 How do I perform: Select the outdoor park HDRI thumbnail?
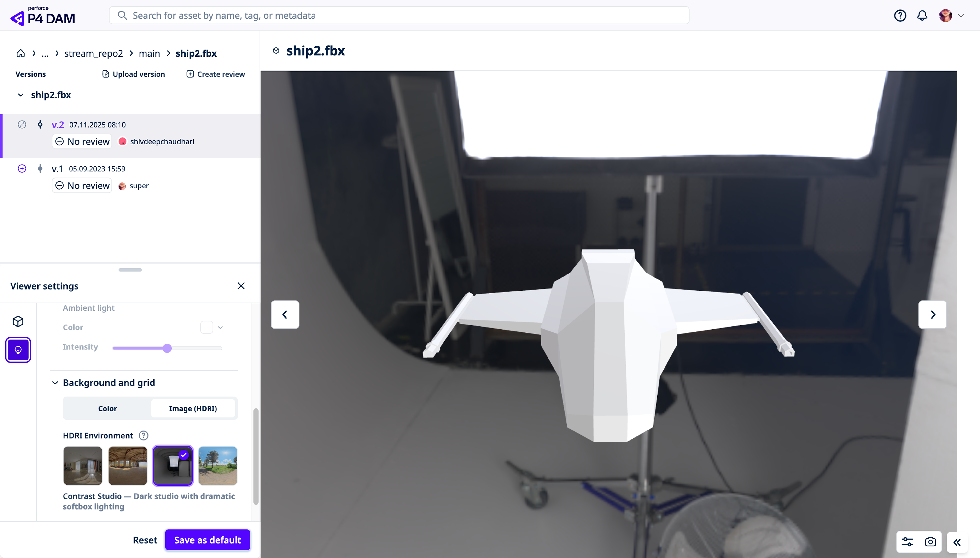(218, 466)
